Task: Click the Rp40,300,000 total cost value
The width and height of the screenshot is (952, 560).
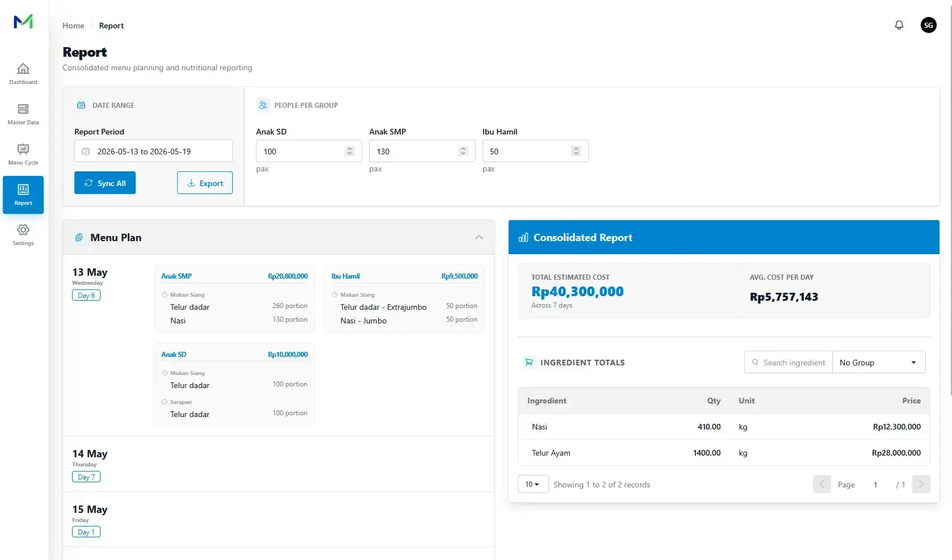Action: click(x=577, y=292)
